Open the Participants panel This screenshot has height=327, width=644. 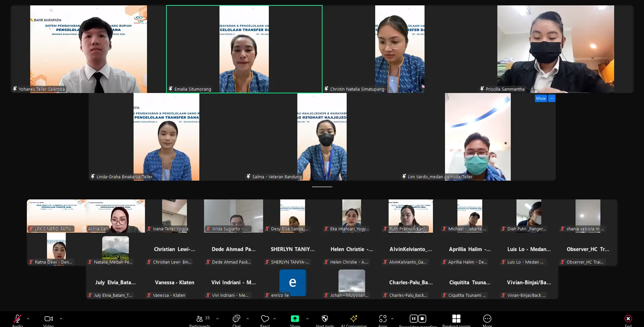click(x=200, y=319)
